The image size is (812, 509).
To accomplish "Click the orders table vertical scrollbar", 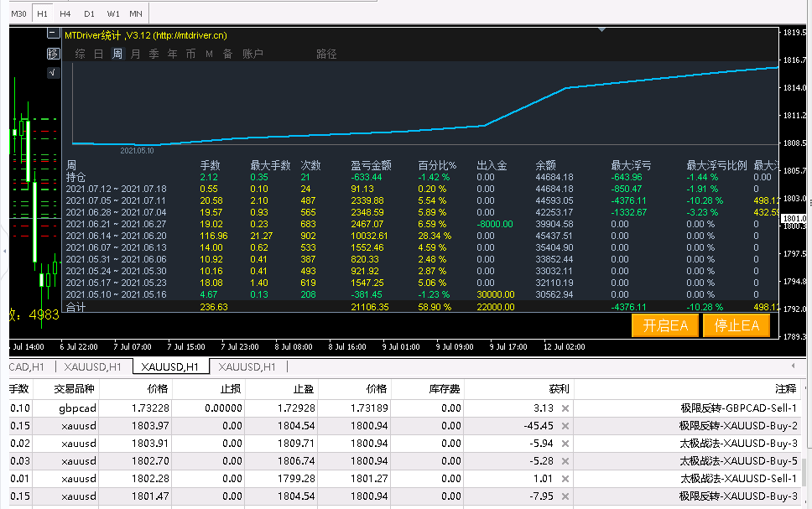I will [x=805, y=470].
